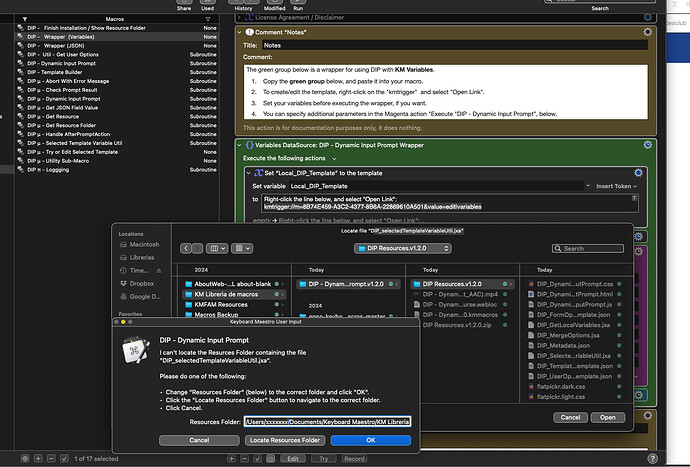The image size is (690, 467).
Task: Open Keyboard Maestro help question mark
Action: coord(653,458)
